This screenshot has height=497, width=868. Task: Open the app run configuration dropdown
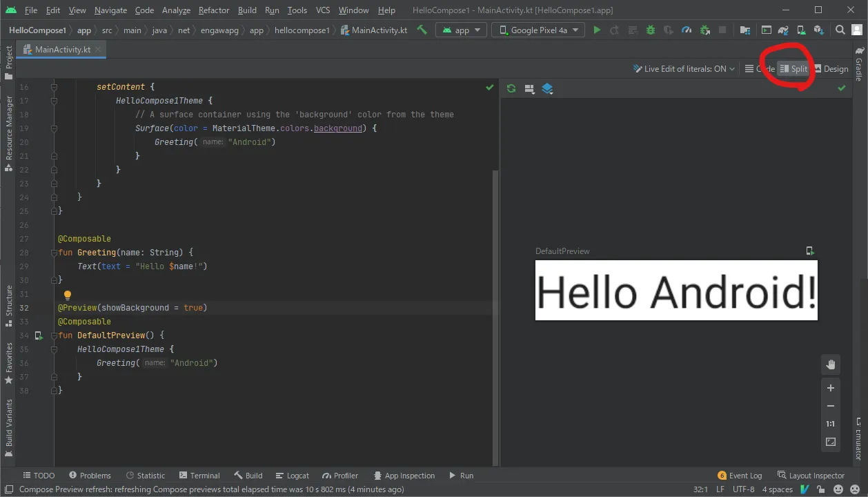pos(461,30)
